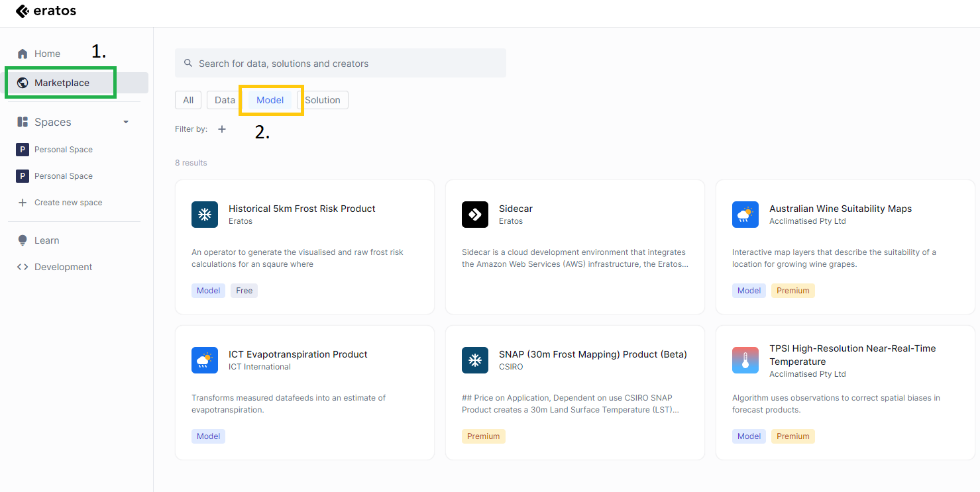Screen dimensions: 980x492
Task: Open Australian Wine Suitability Maps title
Action: coord(840,209)
